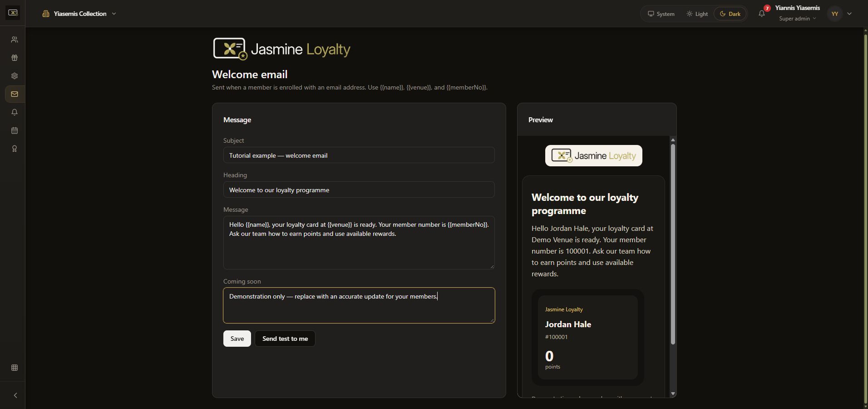Focus the Subject input field

(x=359, y=155)
